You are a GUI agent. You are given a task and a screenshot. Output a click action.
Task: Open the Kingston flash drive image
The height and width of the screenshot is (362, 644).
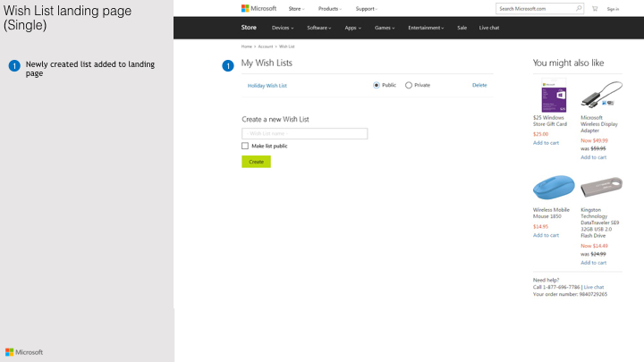[601, 187]
